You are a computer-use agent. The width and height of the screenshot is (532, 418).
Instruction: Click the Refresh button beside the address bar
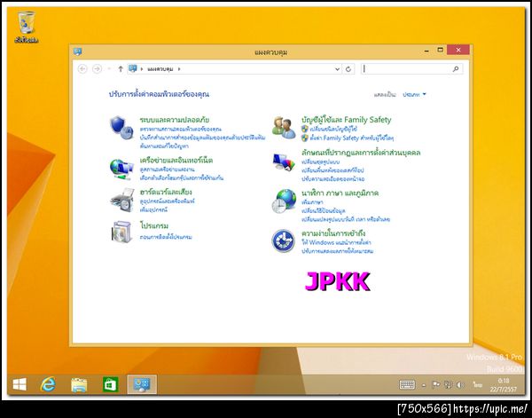(x=348, y=69)
